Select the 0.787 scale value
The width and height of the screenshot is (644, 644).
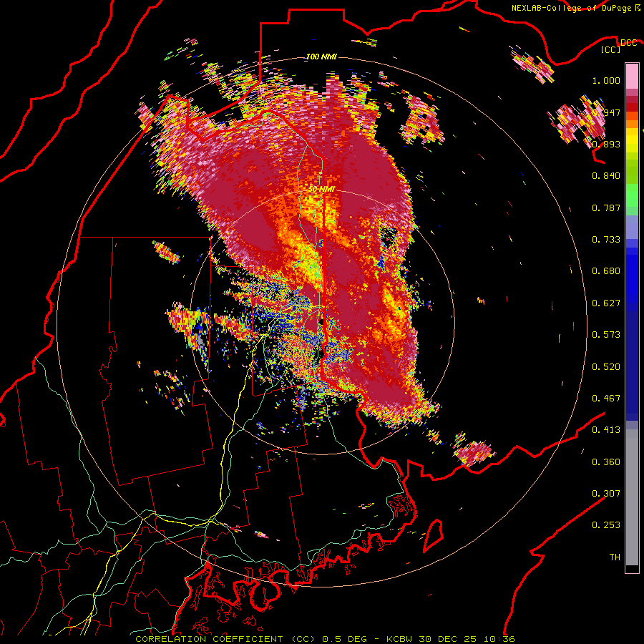[x=606, y=208]
